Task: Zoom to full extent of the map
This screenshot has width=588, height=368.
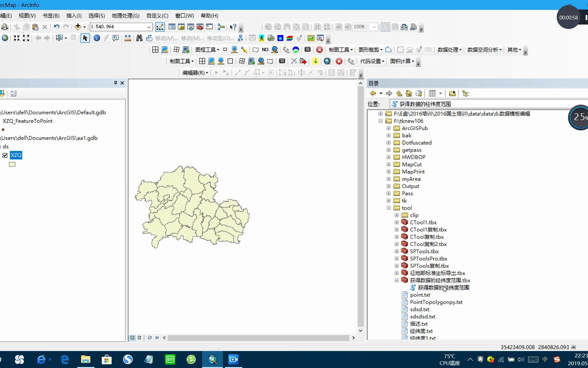Action: [x=5, y=38]
